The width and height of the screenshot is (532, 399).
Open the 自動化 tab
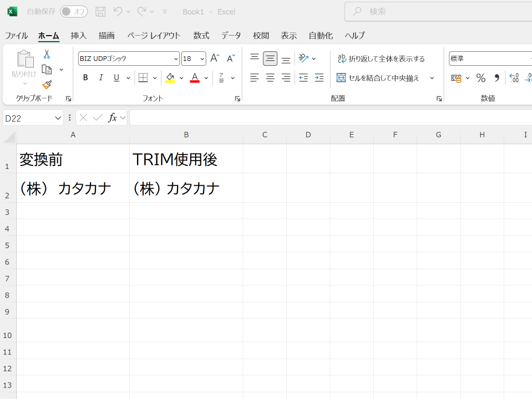pos(321,36)
